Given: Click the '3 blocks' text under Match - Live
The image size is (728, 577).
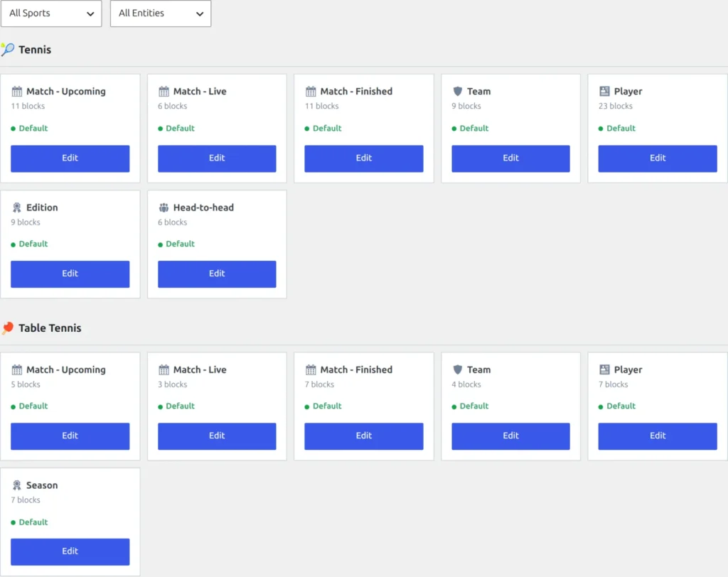Looking at the screenshot, I should tap(172, 384).
